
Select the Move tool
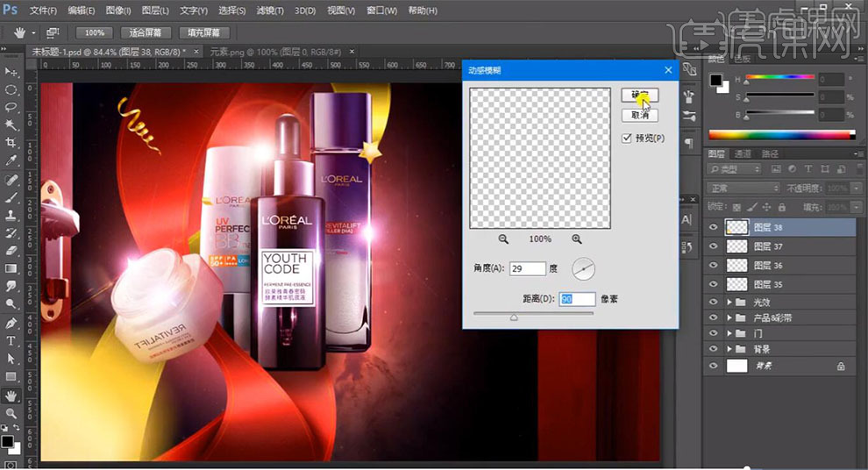pyautogui.click(x=11, y=71)
